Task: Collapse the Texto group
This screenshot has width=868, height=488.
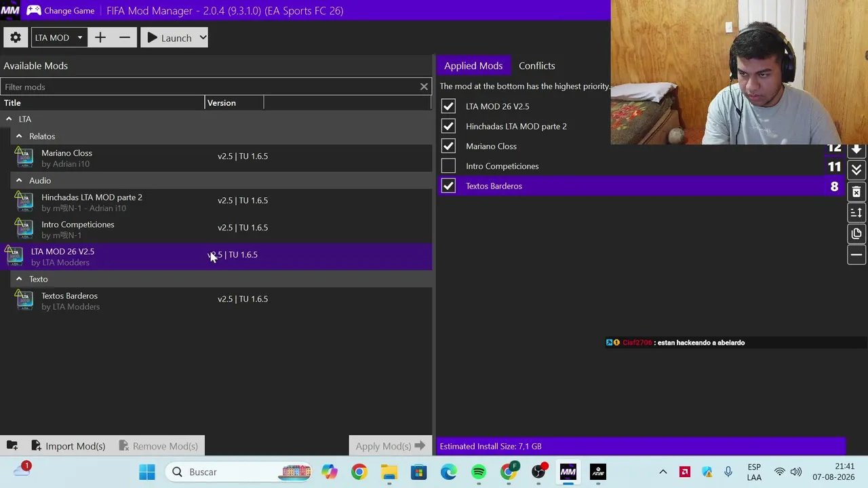Action: click(x=19, y=279)
